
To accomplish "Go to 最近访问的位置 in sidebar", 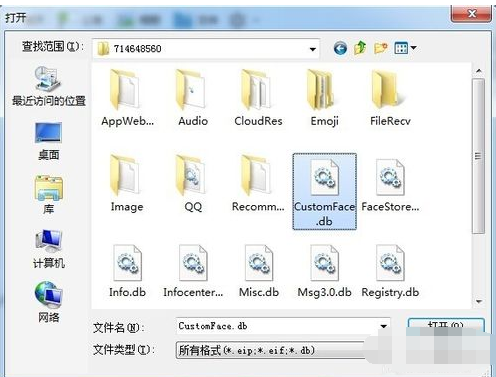I will [x=49, y=86].
